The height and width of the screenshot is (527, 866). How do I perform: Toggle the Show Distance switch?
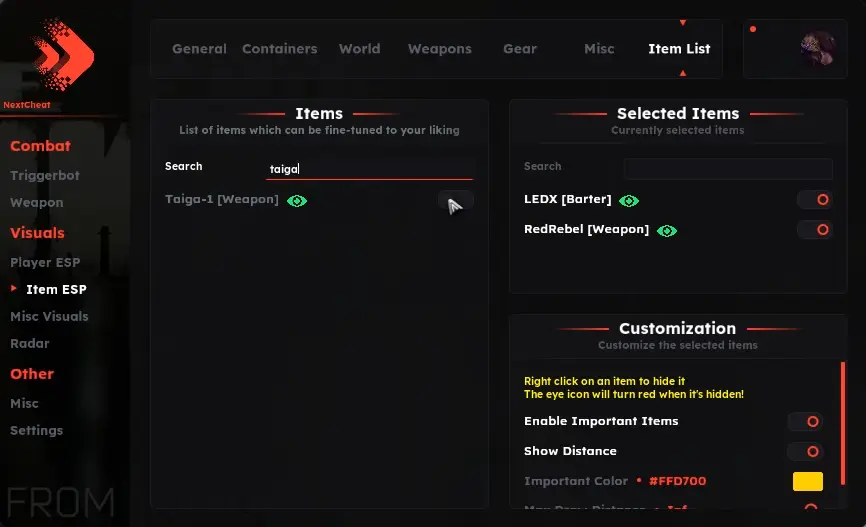click(805, 451)
